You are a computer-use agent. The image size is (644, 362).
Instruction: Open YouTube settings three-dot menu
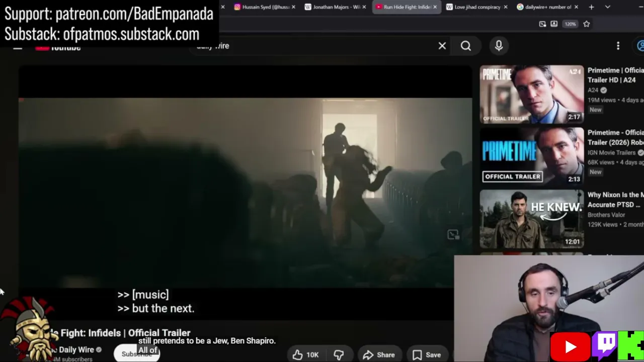[618, 46]
